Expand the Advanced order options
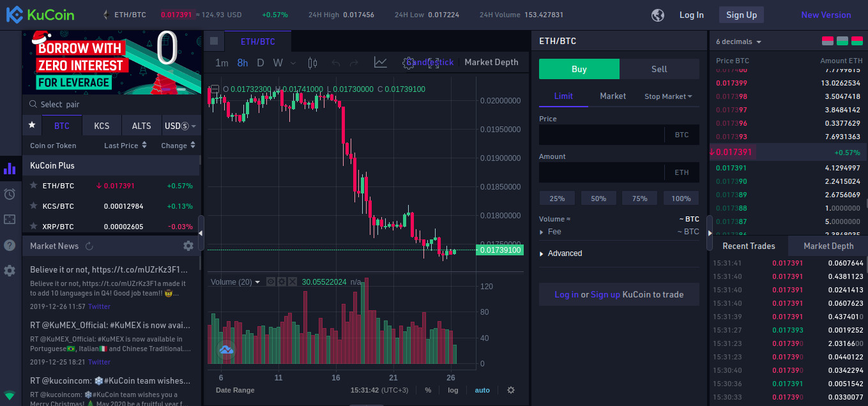The height and width of the screenshot is (406, 868). click(x=561, y=253)
